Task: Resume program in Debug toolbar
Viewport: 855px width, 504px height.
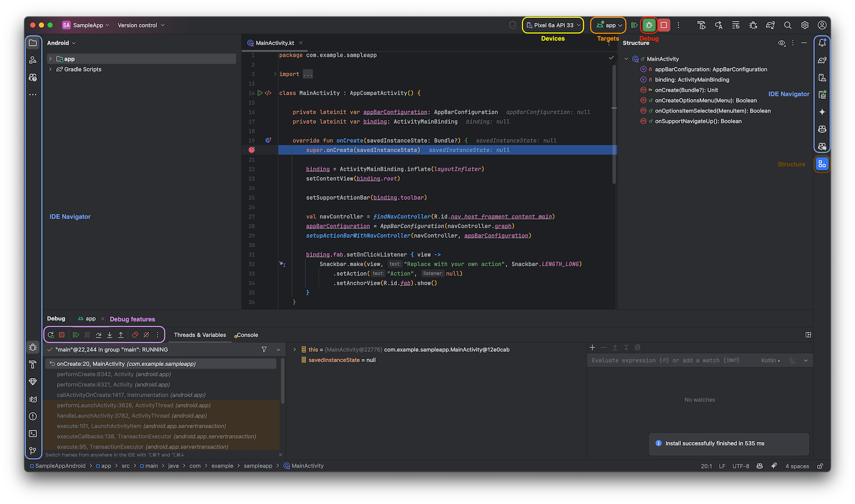Action: [76, 335]
